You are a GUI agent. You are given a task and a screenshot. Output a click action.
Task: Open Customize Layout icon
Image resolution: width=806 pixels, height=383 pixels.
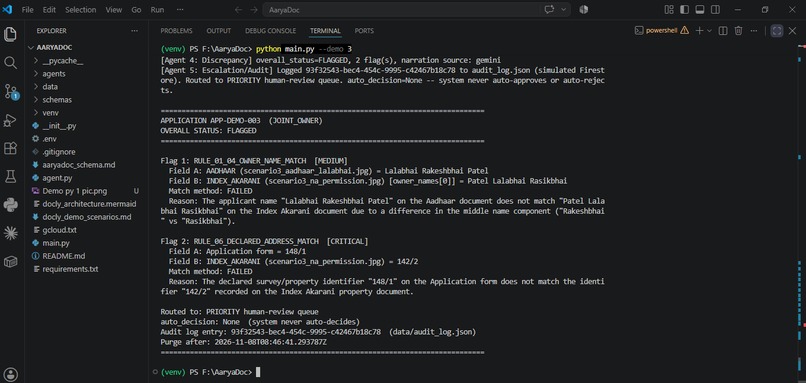coord(669,10)
